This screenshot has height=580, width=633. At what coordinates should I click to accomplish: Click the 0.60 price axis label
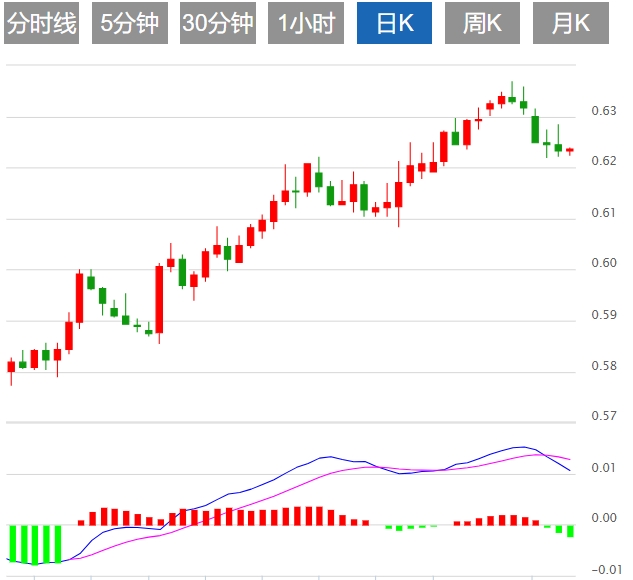point(603,263)
